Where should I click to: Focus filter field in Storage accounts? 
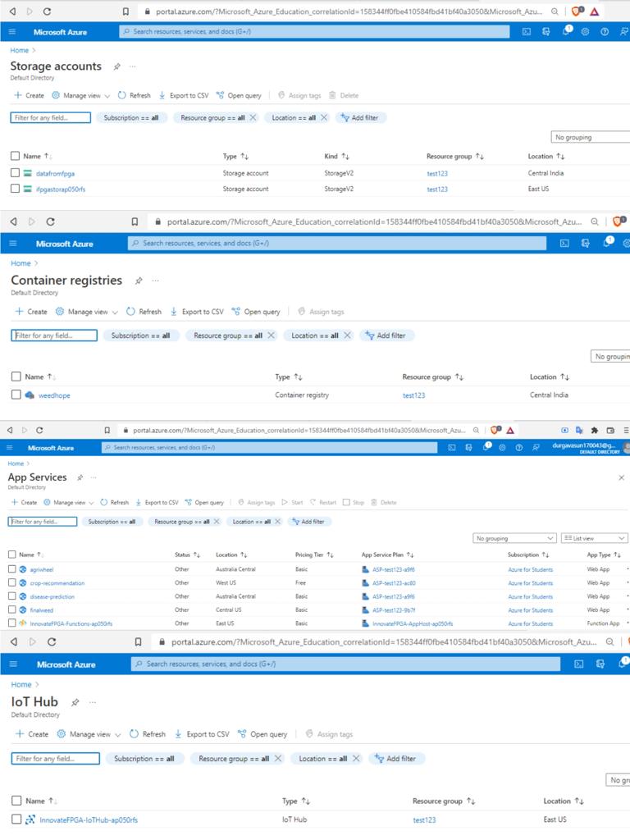[x=50, y=117]
